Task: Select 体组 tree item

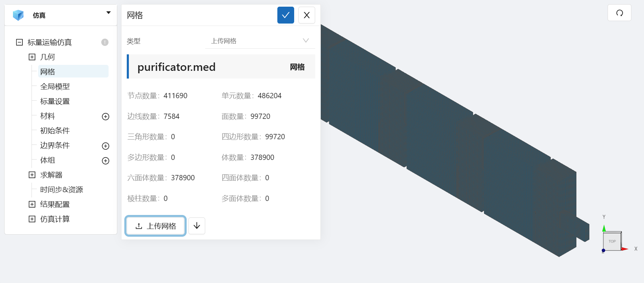Action: (48, 160)
